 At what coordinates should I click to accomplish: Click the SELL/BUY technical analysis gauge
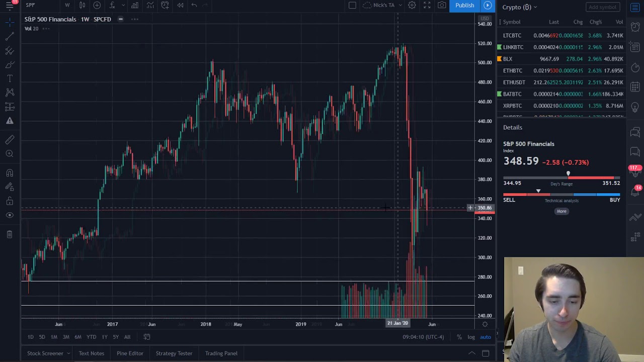click(561, 195)
